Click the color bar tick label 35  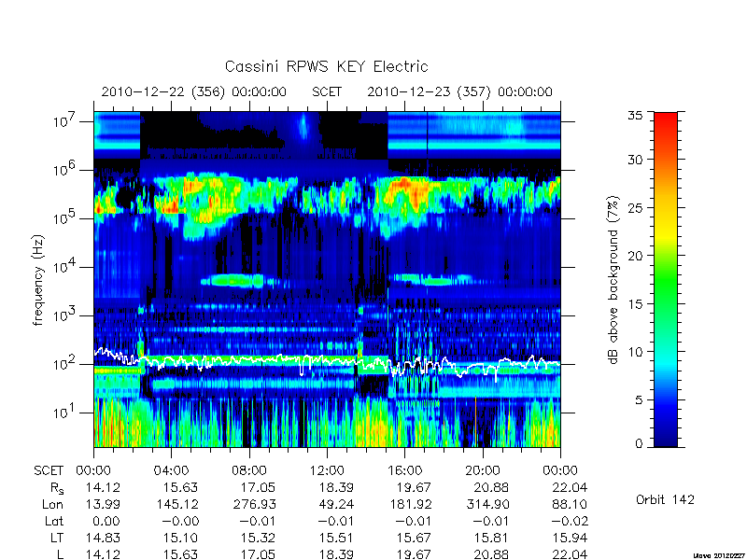[x=637, y=115]
